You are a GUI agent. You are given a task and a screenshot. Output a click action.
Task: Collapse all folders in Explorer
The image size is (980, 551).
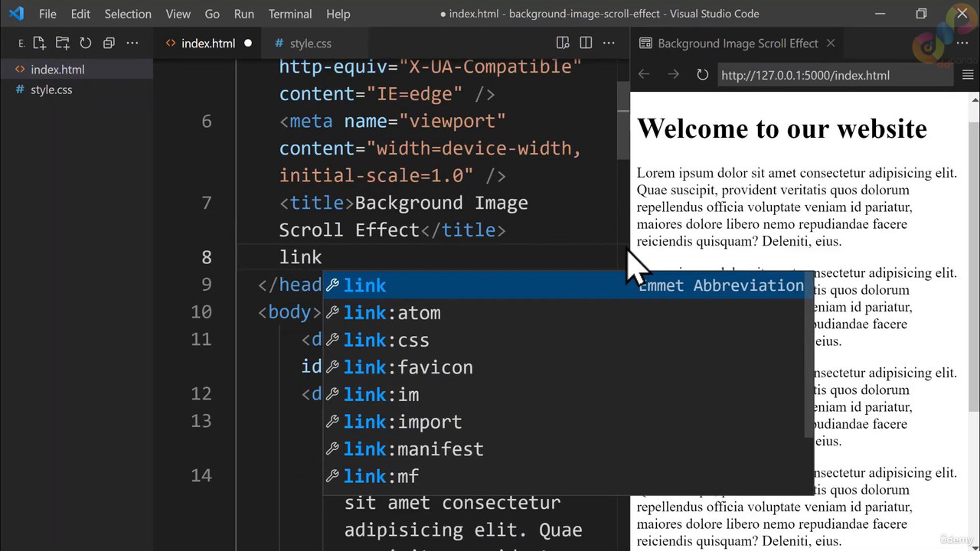pyautogui.click(x=109, y=44)
